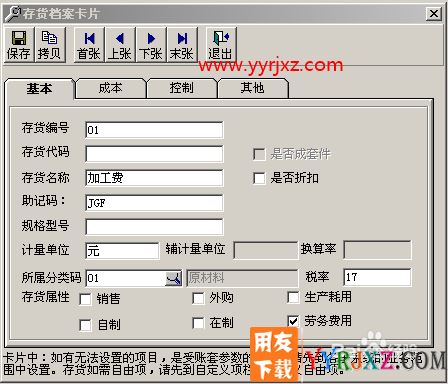Focus the empty 存货代码 field
Screen dimensions: 448x384
[x=154, y=154]
